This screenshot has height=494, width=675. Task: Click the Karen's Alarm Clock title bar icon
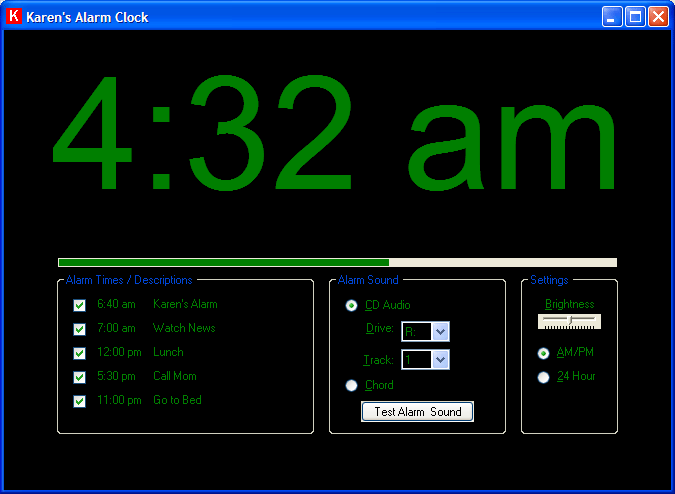point(14,17)
